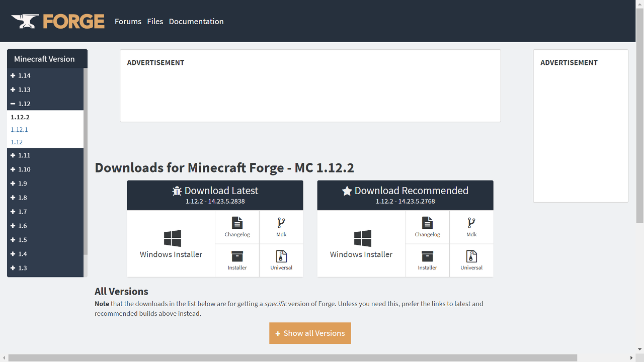Click Installer box icon under Download Latest
Screen dimensions: 644x362
pos(237,256)
